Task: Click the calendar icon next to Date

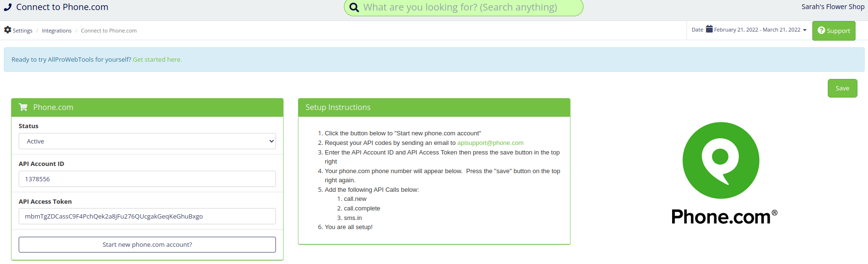Action: 709,29
